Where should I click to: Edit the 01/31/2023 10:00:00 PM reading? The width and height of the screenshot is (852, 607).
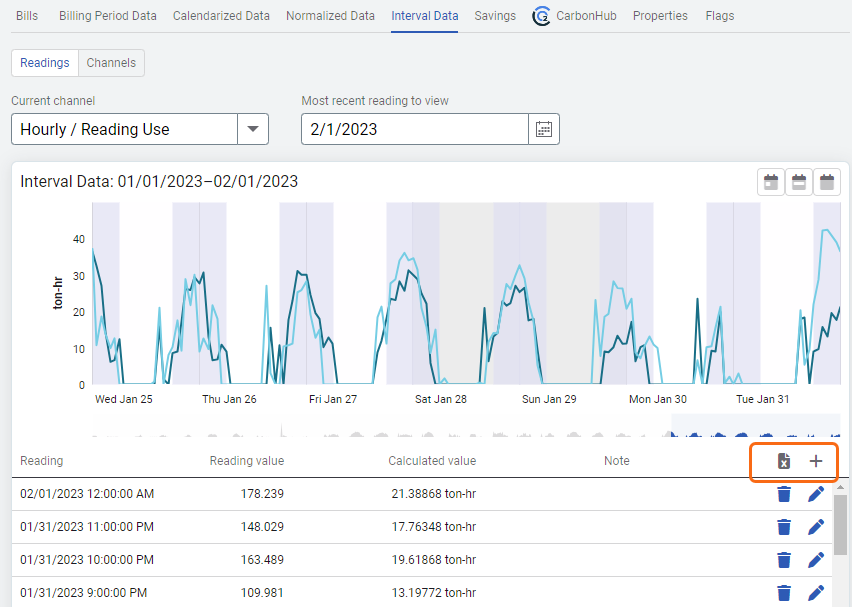coord(816,560)
